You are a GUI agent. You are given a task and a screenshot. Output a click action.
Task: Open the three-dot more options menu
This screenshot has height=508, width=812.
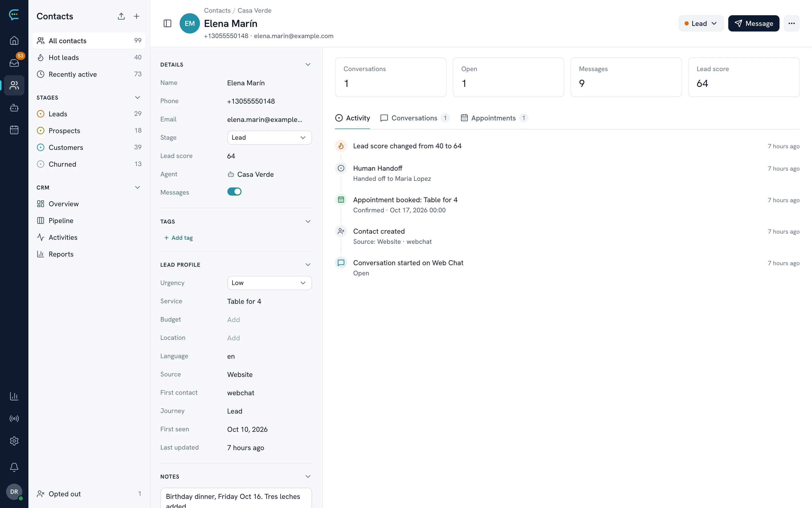(x=791, y=23)
